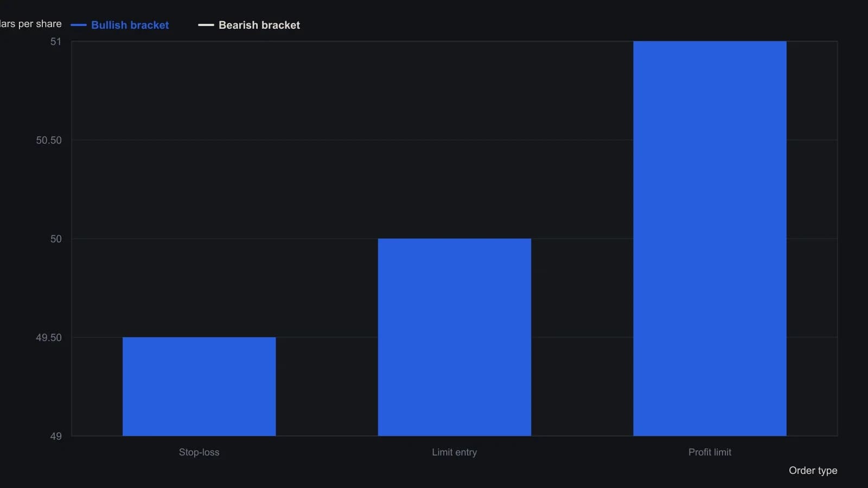Click the per share y-axis title
This screenshot has height=488, width=868.
pos(31,24)
